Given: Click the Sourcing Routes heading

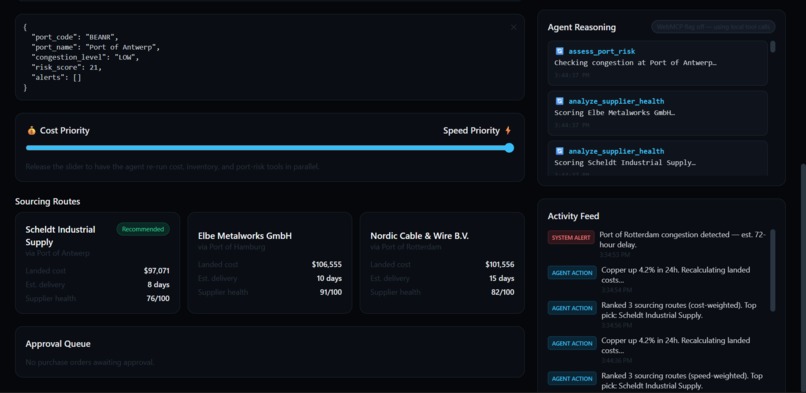Looking at the screenshot, I should [48, 201].
